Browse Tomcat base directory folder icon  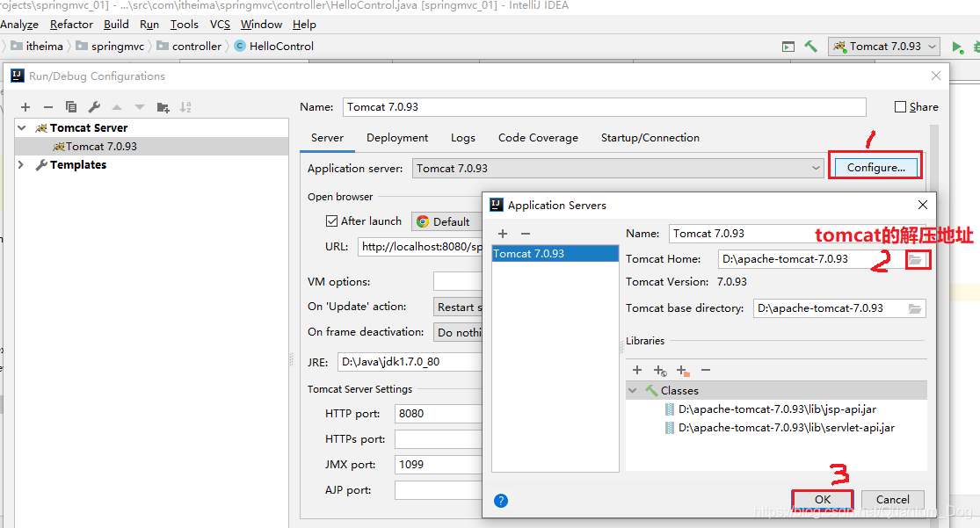tap(915, 308)
